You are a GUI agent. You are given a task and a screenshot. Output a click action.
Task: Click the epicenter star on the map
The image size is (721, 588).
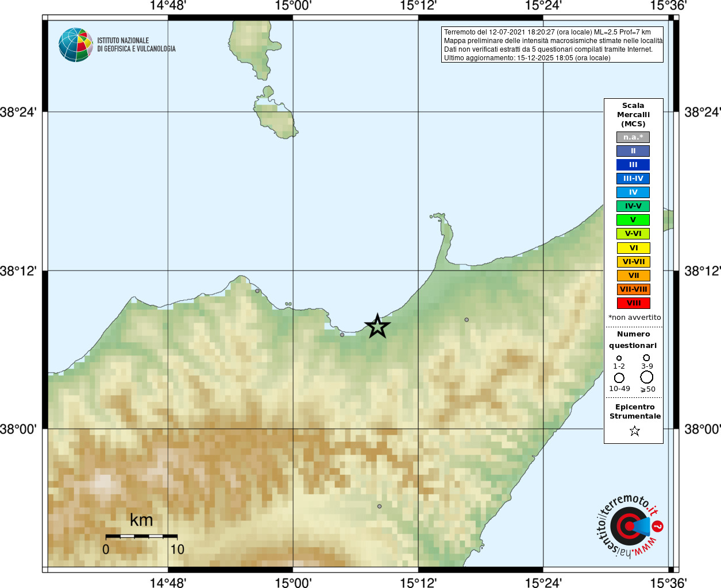tap(377, 326)
